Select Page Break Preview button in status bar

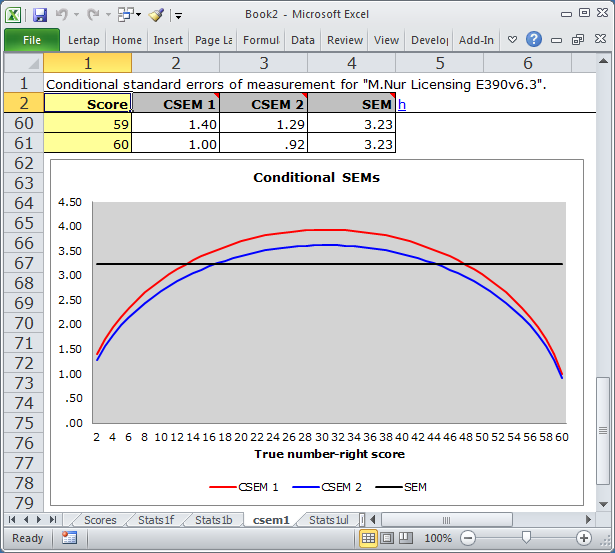tap(406, 538)
